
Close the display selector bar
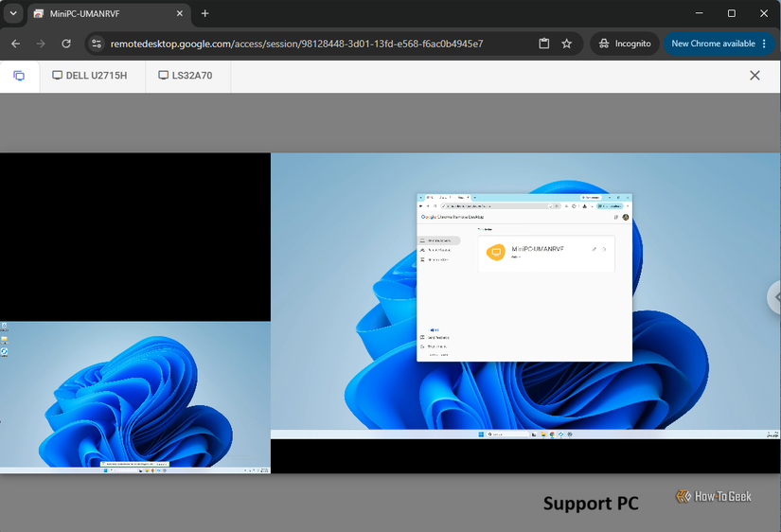click(x=754, y=75)
